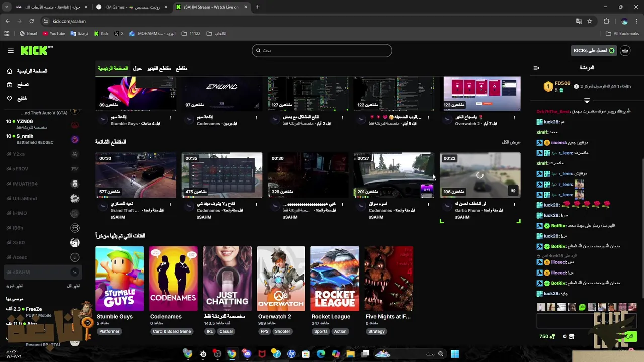Open Discord from the Windows taskbar
Screen dimensions: 644x362
pos(247,354)
